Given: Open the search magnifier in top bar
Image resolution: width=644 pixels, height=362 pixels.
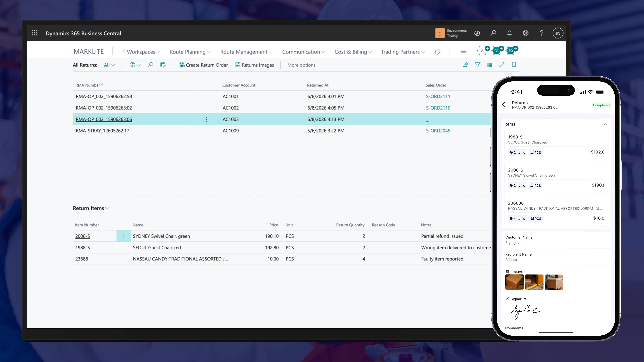Looking at the screenshot, I should click(493, 33).
